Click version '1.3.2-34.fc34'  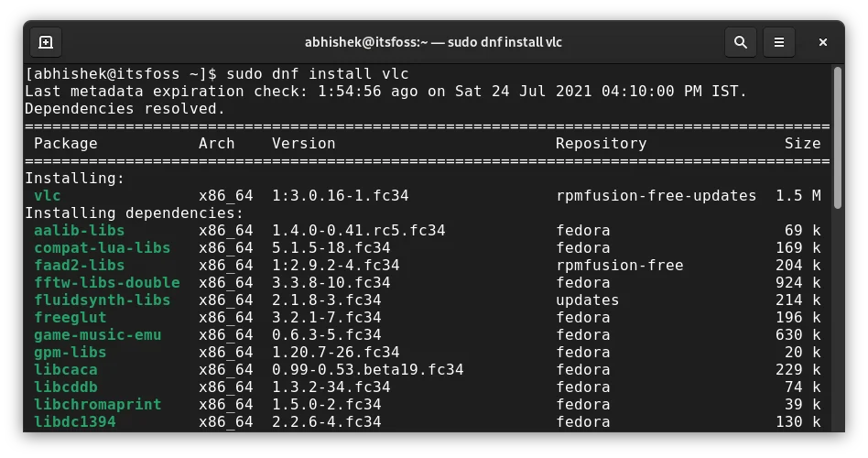(x=331, y=387)
